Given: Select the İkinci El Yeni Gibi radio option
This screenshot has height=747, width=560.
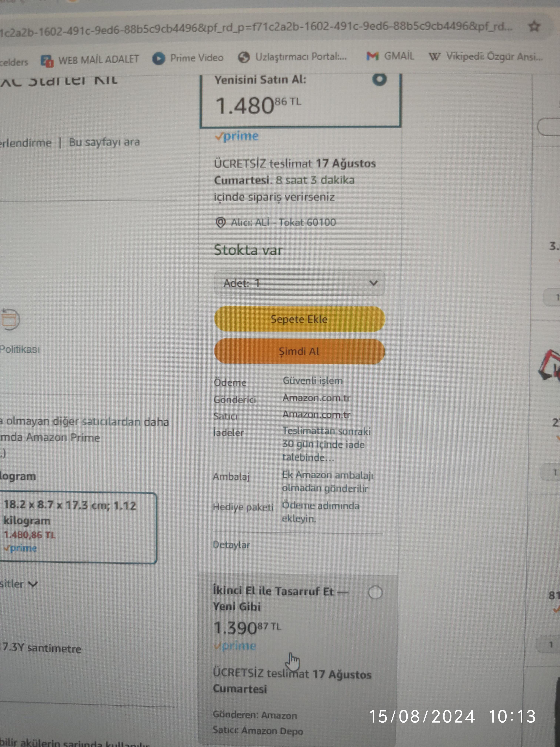Looking at the screenshot, I should (375, 592).
